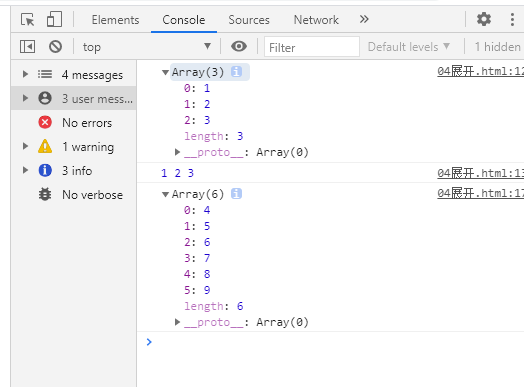Click info badge next to Array(3)
524x387 pixels.
coord(236,72)
